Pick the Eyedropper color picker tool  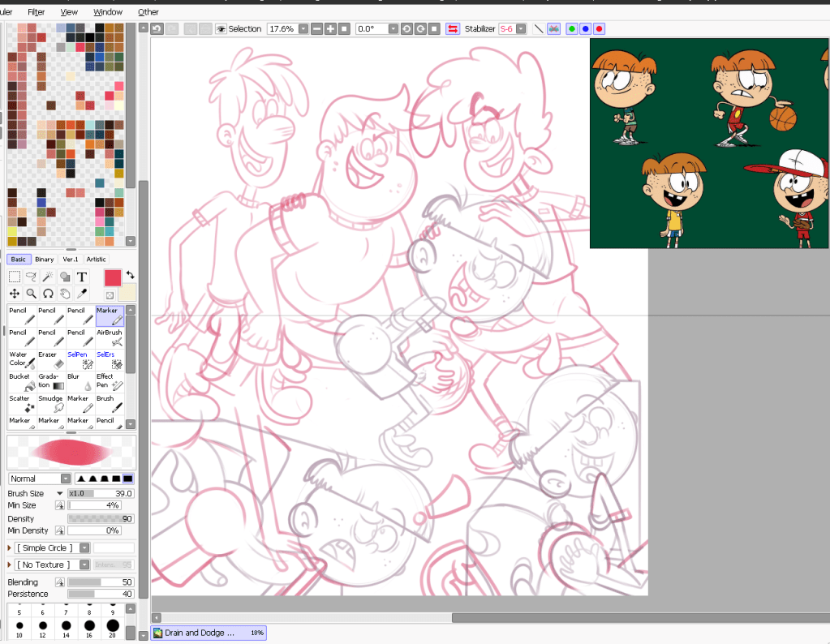tap(82, 294)
